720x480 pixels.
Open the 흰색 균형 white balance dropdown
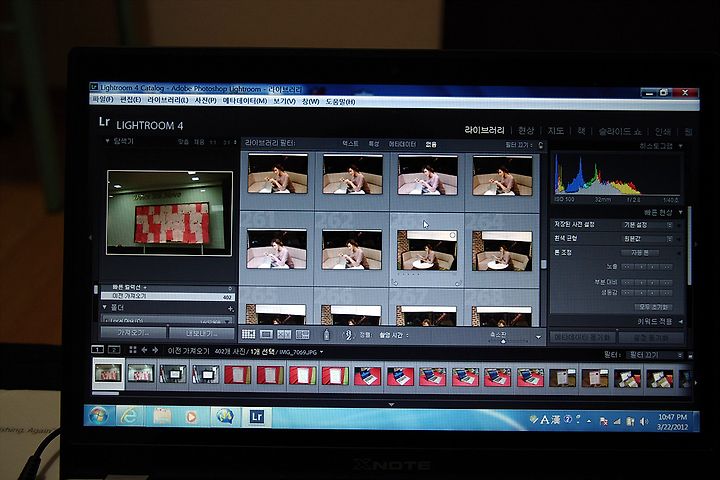pos(648,239)
